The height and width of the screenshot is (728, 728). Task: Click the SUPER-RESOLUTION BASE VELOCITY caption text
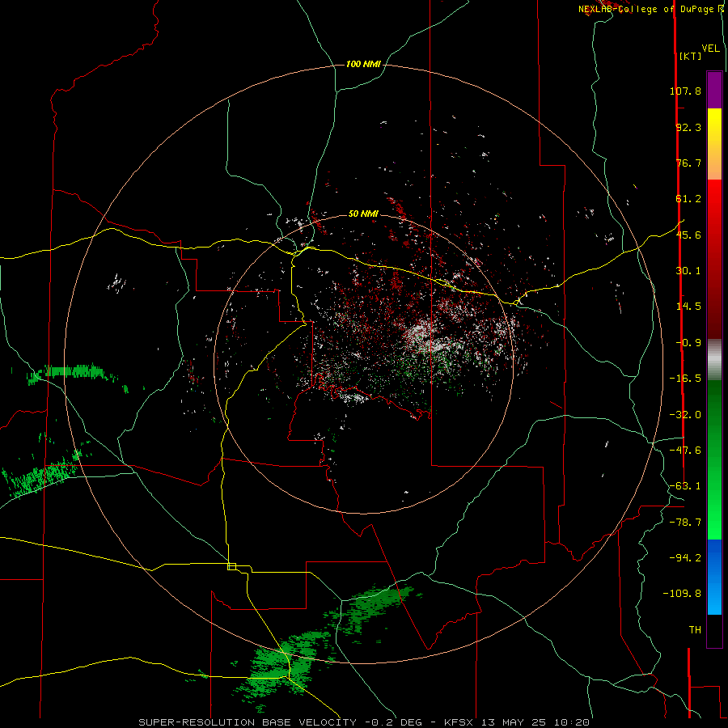point(248,722)
